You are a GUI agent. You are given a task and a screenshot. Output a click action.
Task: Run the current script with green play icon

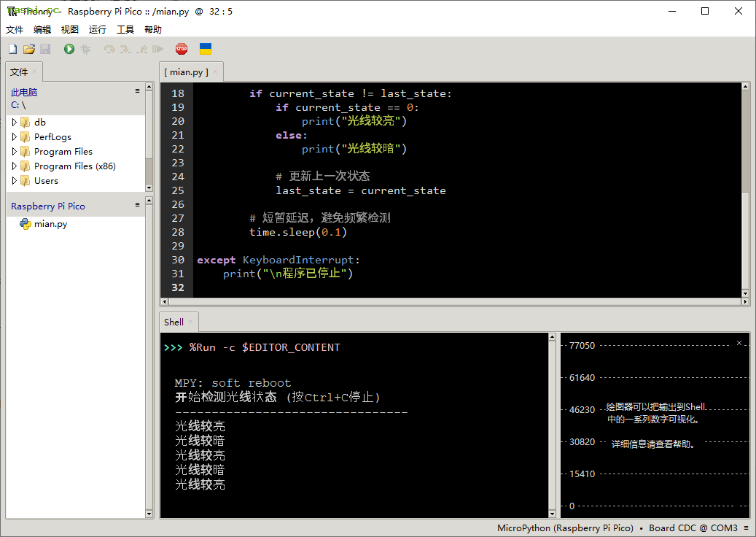pyautogui.click(x=69, y=49)
